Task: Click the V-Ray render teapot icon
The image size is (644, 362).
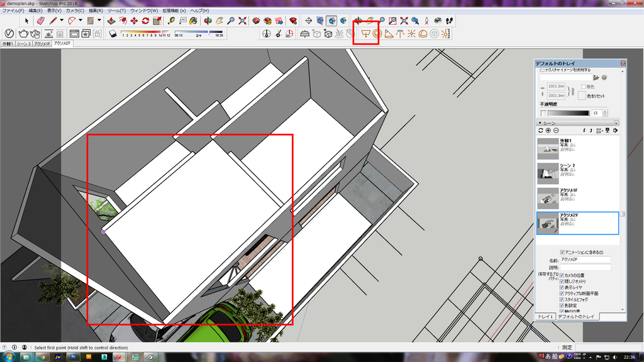Action: pyautogui.click(x=23, y=34)
